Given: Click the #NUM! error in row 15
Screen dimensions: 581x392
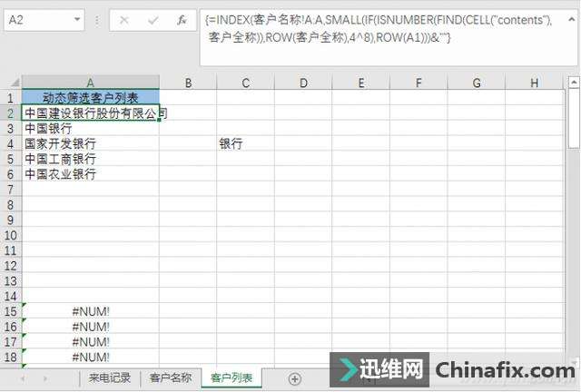Looking at the screenshot, I should click(91, 311).
